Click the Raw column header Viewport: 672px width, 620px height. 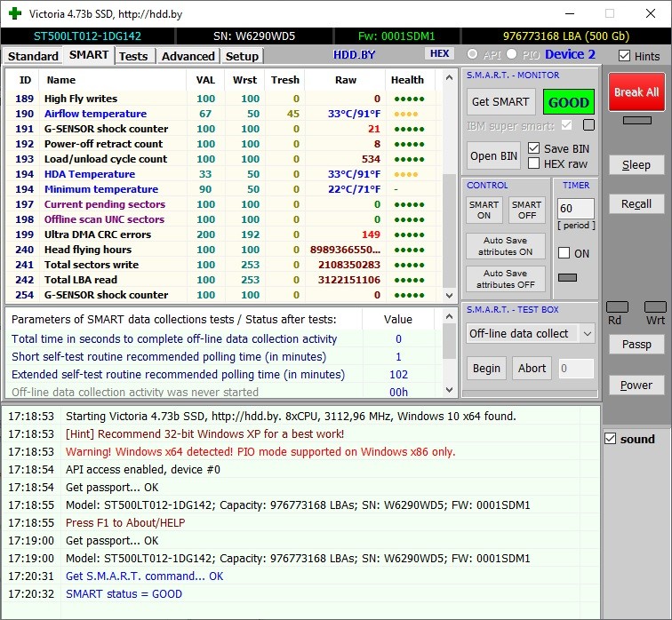[346, 80]
